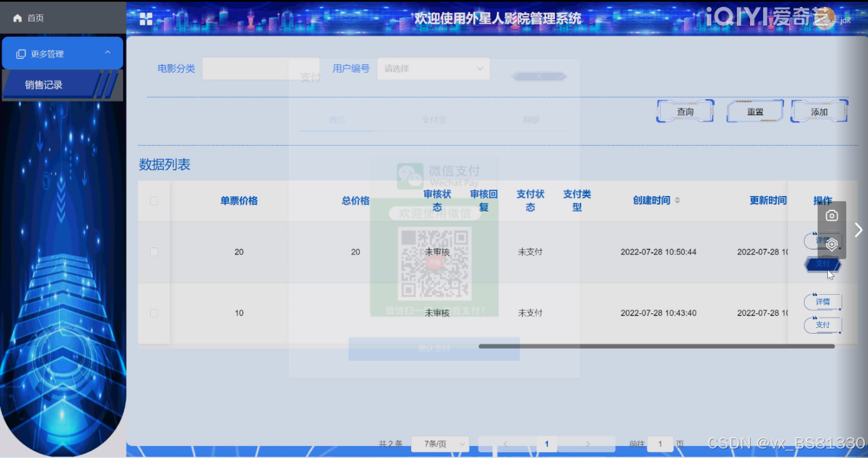Click 详情 for the 10:43:40 record

[x=823, y=302]
